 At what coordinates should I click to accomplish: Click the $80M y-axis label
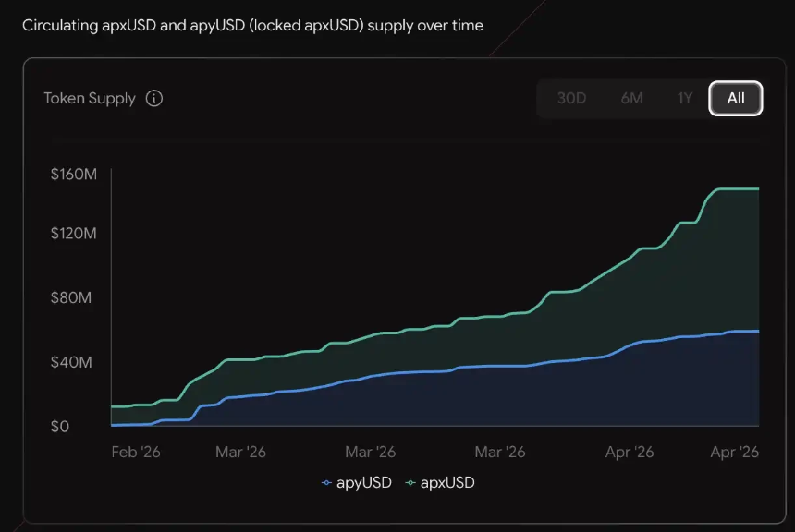click(76, 298)
